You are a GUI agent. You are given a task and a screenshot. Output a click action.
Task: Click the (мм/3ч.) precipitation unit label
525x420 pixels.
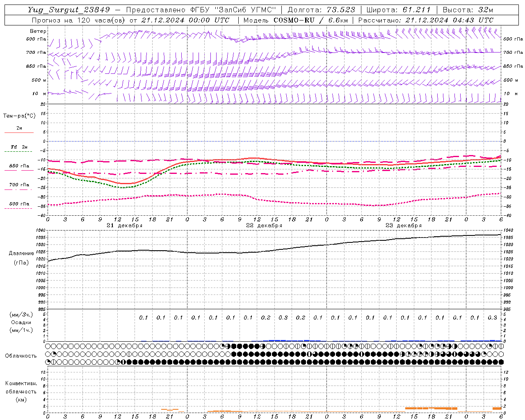click(x=21, y=315)
